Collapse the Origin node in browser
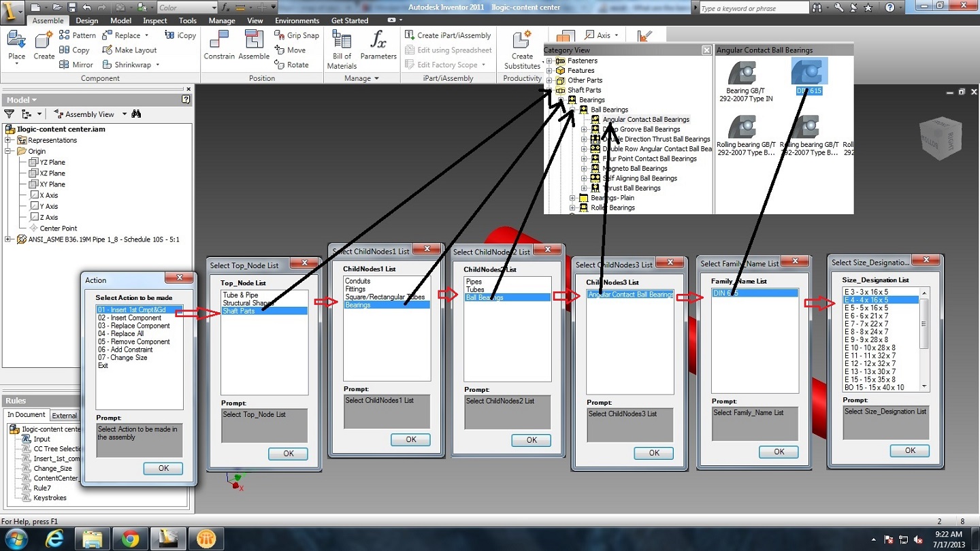980x551 pixels. coord(8,151)
